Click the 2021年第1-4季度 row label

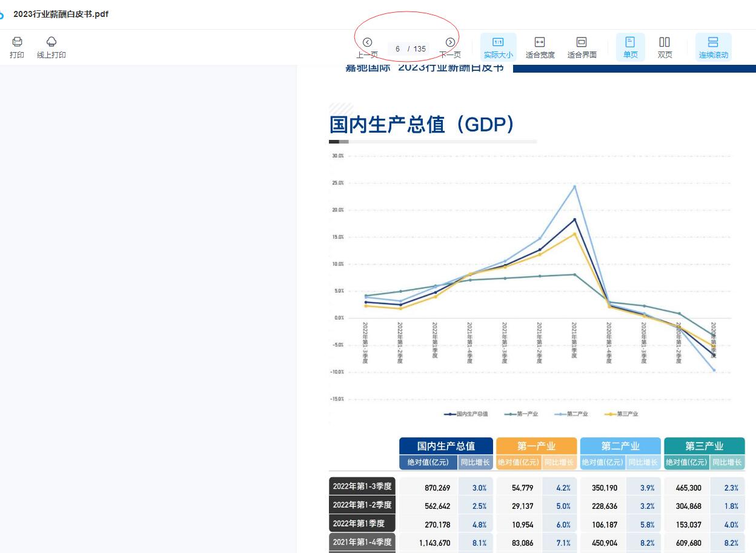pyautogui.click(x=362, y=542)
